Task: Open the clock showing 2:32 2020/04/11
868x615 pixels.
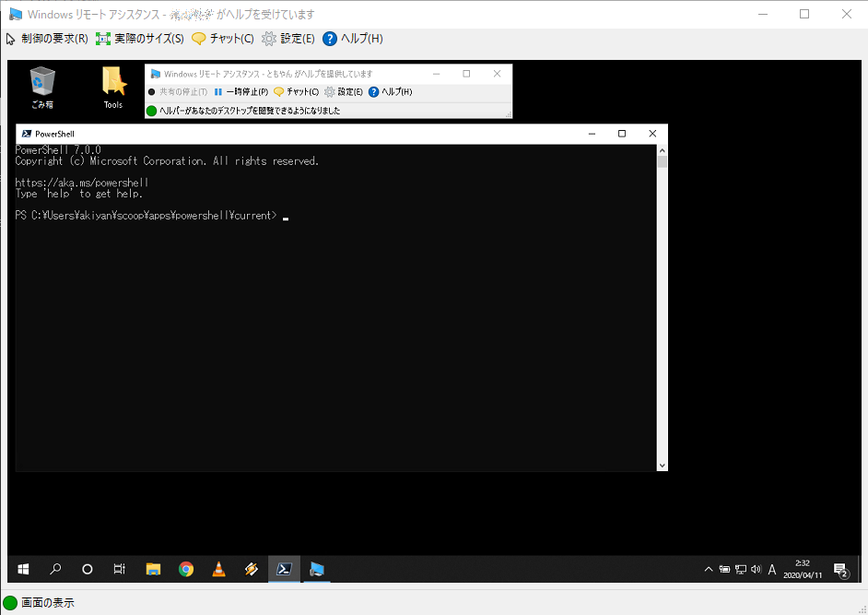Action: tap(803, 569)
